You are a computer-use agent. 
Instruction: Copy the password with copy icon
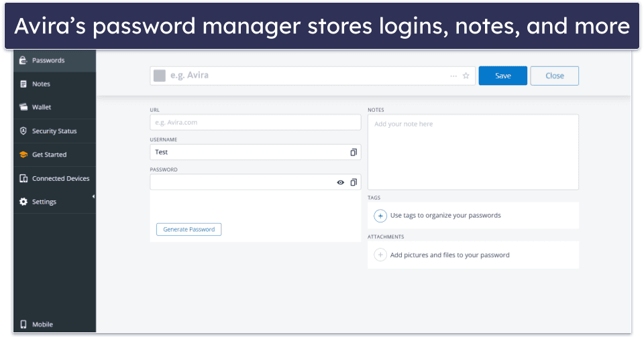[354, 182]
